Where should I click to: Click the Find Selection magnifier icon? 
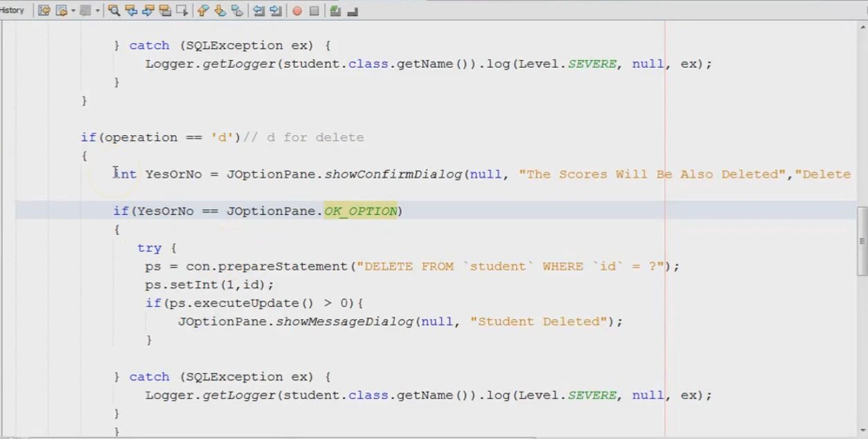point(114,10)
